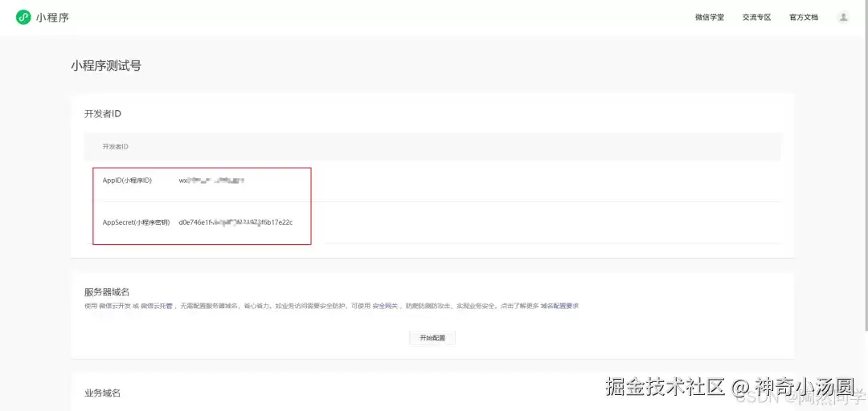Follow the 微信云托管 link
868x411 pixels.
click(x=156, y=306)
